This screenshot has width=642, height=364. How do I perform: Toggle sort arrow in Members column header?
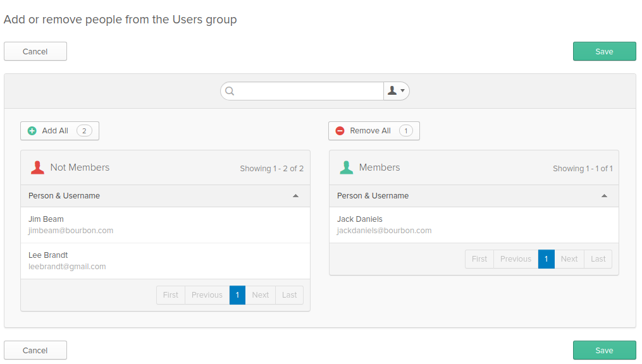pyautogui.click(x=604, y=196)
